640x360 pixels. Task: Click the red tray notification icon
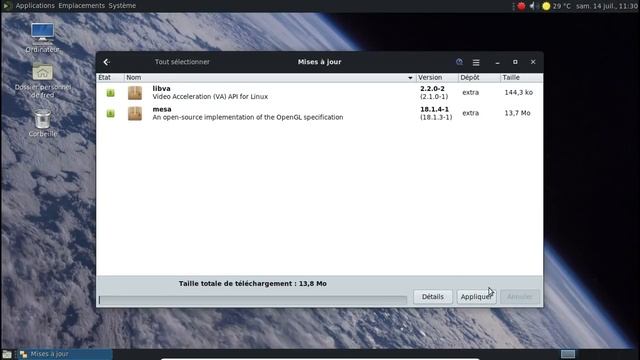point(521,6)
